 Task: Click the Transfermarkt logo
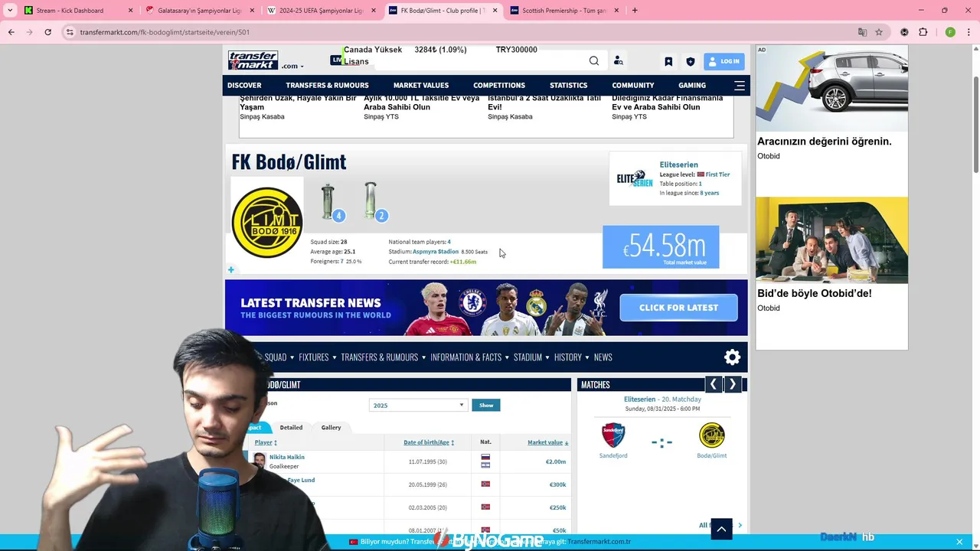coord(253,60)
